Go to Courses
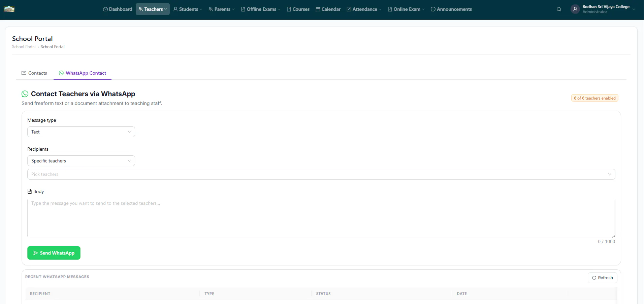This screenshot has height=304, width=644. pos(298,9)
